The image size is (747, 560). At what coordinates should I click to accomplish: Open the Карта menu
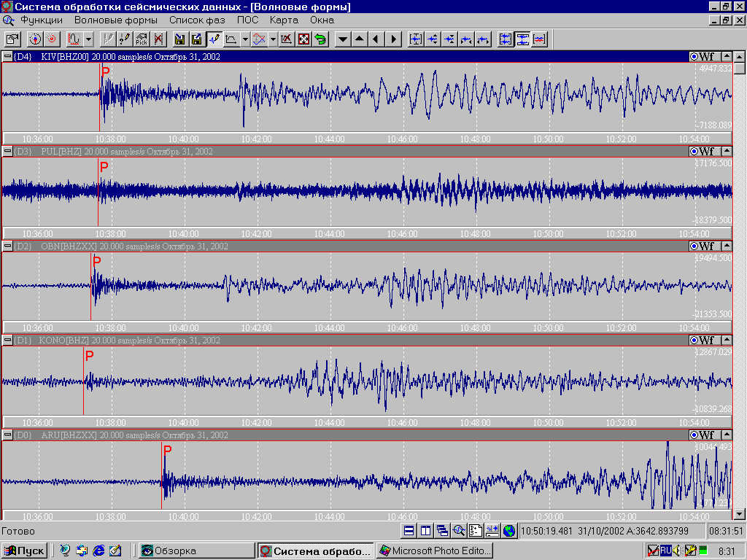(284, 20)
